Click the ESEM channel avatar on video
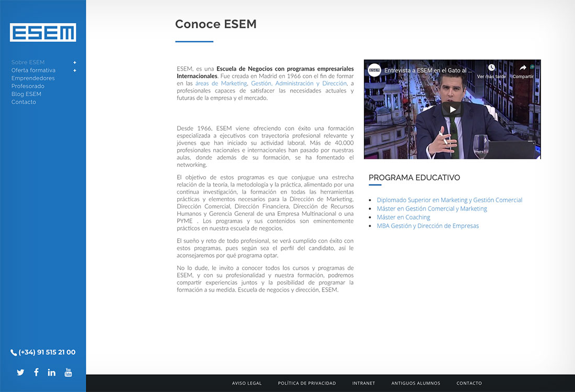This screenshot has height=392, width=575. (x=374, y=70)
